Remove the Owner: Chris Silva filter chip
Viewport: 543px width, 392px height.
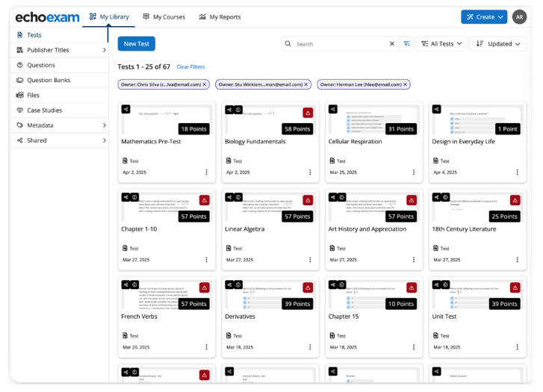(205, 84)
